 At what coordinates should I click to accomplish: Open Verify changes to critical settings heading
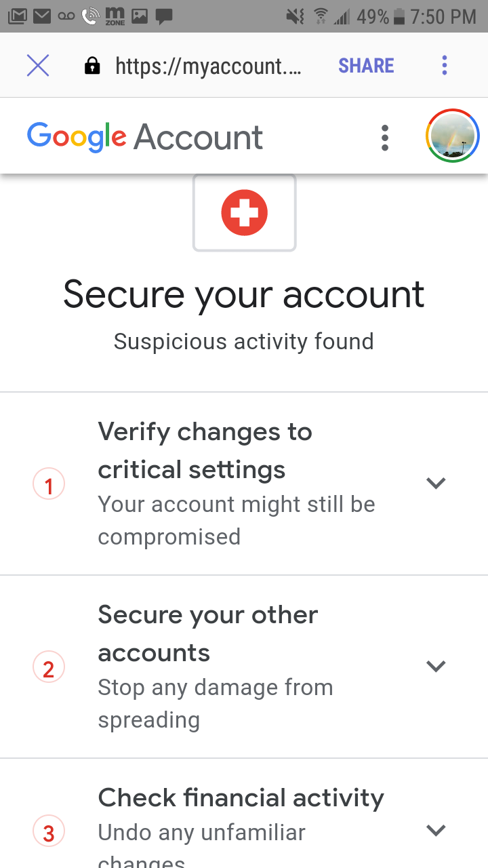point(205,450)
